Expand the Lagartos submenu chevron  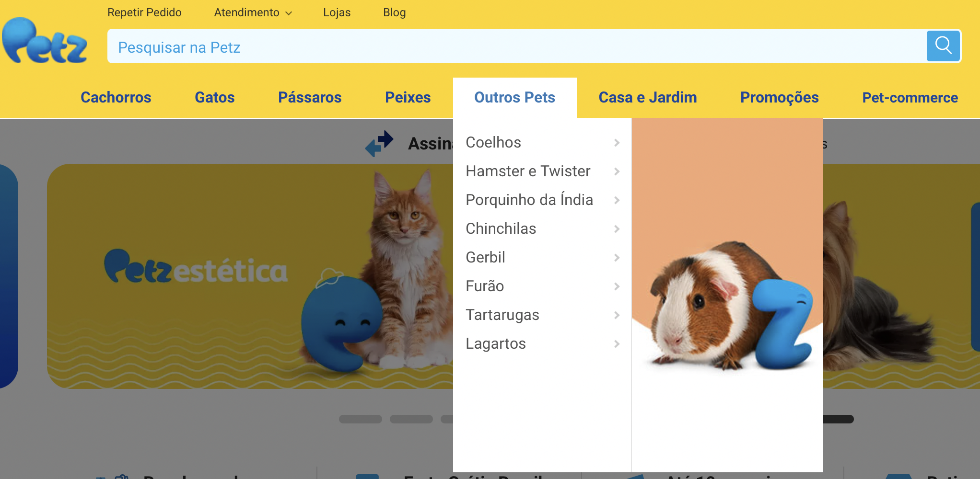(617, 344)
